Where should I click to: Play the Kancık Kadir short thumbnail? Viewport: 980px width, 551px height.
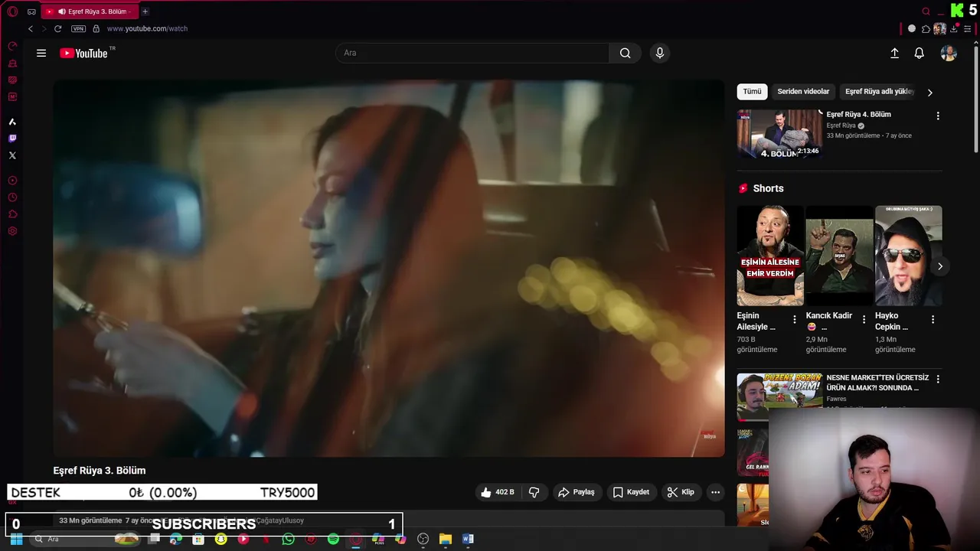(x=839, y=256)
